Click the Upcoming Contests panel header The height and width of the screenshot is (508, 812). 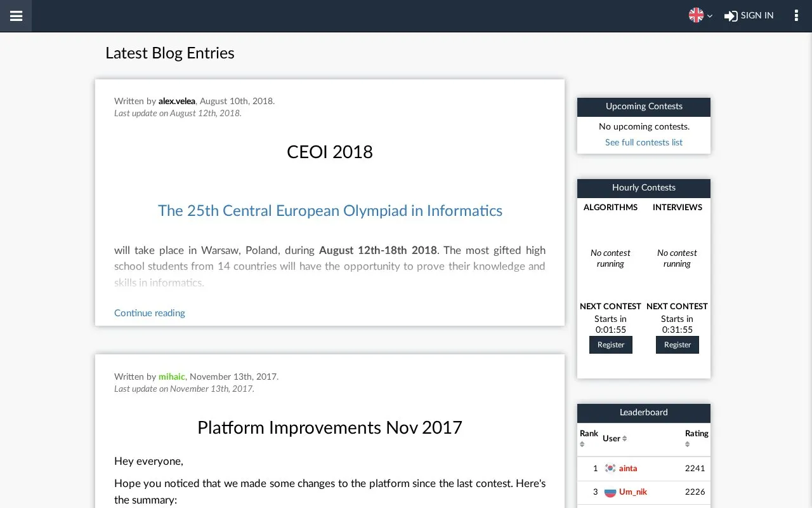click(644, 107)
